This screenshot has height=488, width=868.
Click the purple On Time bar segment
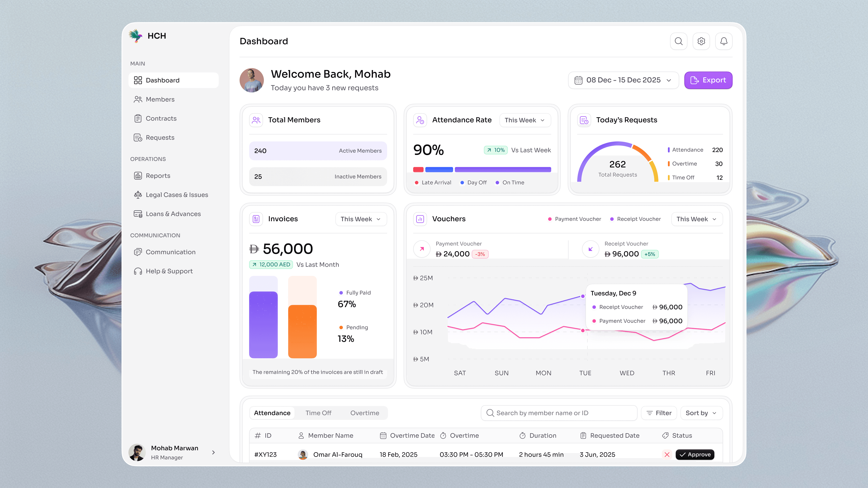[x=503, y=169]
